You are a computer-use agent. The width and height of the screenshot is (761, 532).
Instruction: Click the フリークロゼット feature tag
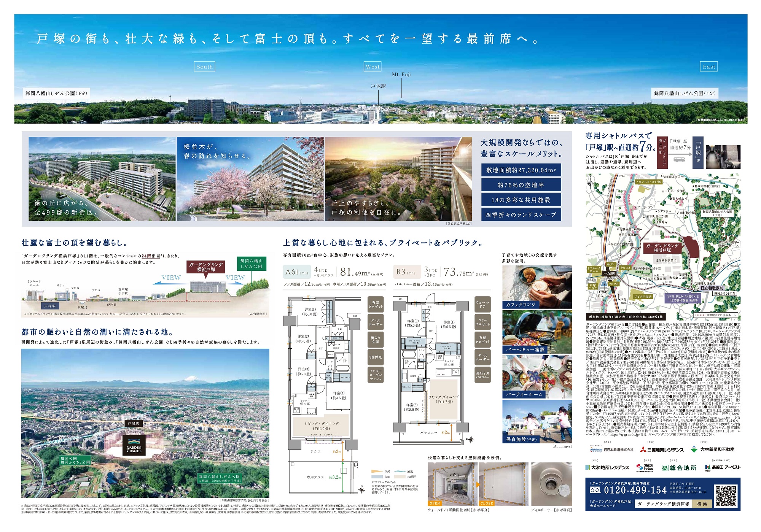(x=483, y=322)
